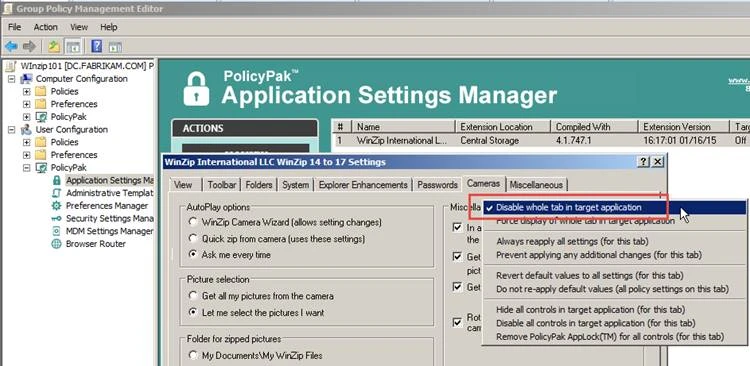The width and height of the screenshot is (750, 366).
Task: Expand PolicyPak under Computer Configuration
Action: pyautogui.click(x=26, y=117)
